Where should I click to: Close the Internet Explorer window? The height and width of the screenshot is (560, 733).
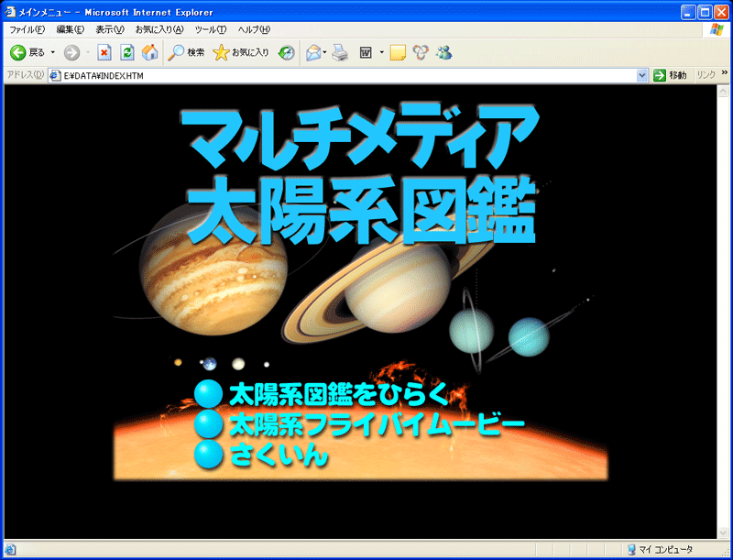721,12
